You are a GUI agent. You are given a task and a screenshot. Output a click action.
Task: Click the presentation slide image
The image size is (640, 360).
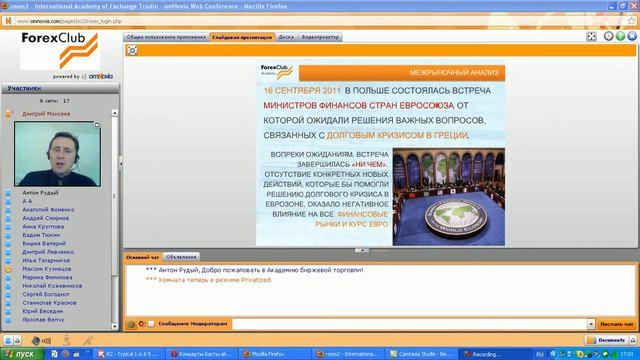[x=380, y=154]
